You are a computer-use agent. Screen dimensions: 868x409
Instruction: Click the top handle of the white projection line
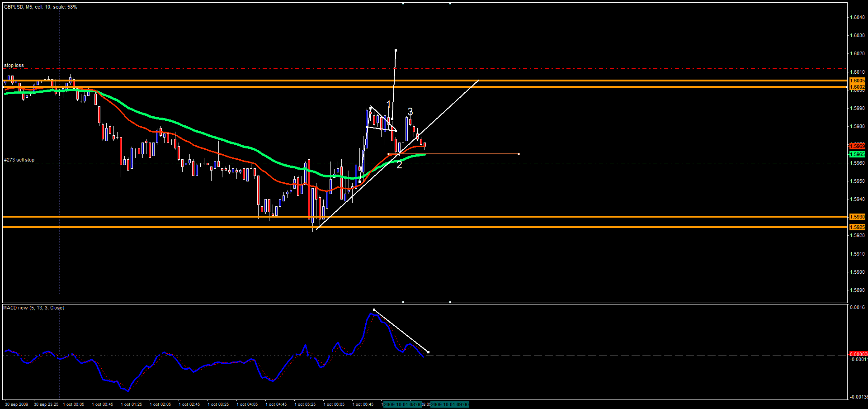click(396, 50)
